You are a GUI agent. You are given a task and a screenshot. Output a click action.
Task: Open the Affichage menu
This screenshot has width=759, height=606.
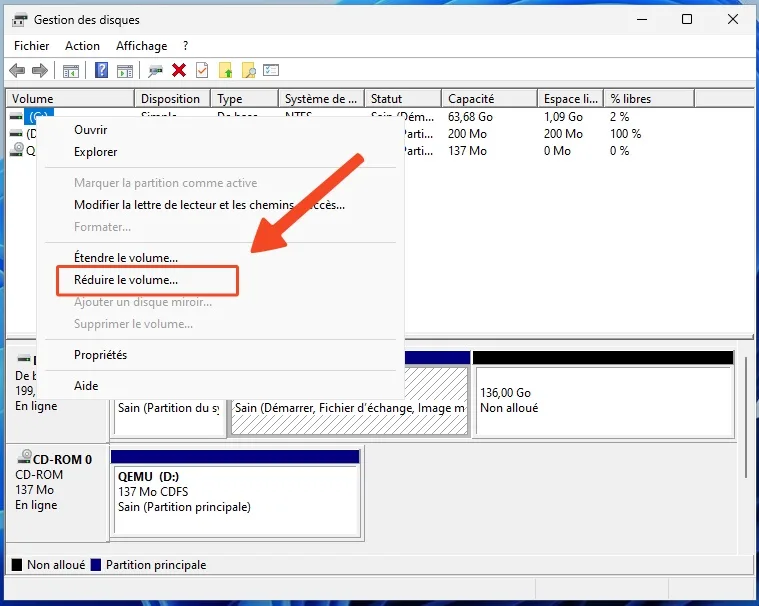[141, 46]
